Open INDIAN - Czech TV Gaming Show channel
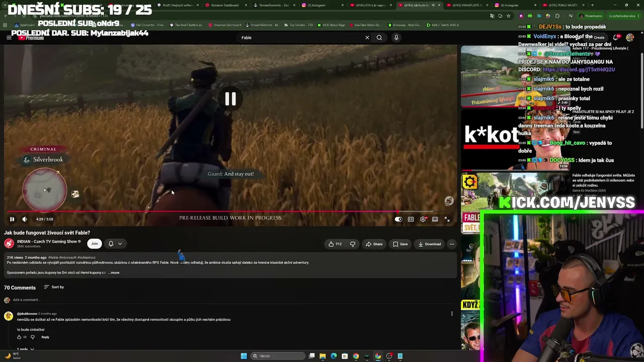This screenshot has height=362, width=644. click(x=47, y=242)
